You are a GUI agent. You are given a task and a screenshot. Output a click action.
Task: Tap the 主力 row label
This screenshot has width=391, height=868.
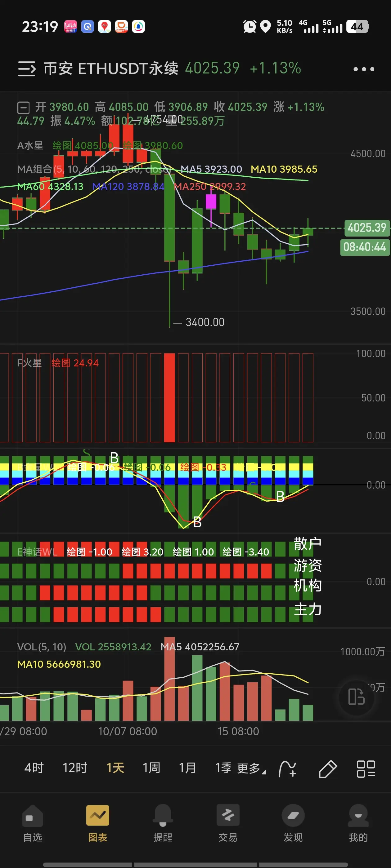(307, 609)
